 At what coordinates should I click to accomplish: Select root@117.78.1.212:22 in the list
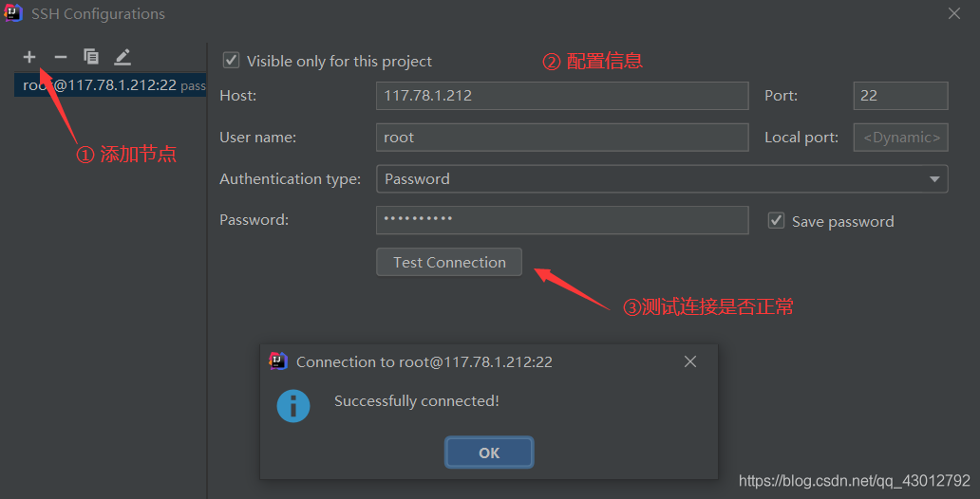(110, 85)
